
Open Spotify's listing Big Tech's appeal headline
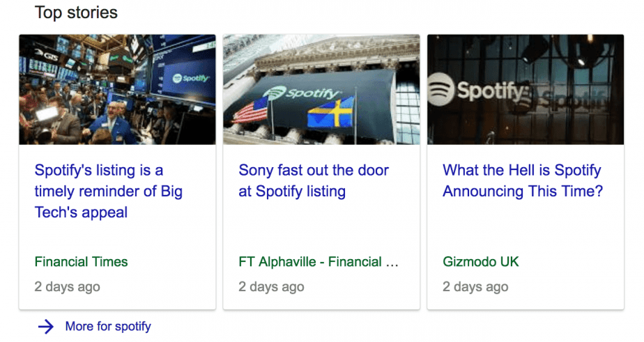point(109,192)
